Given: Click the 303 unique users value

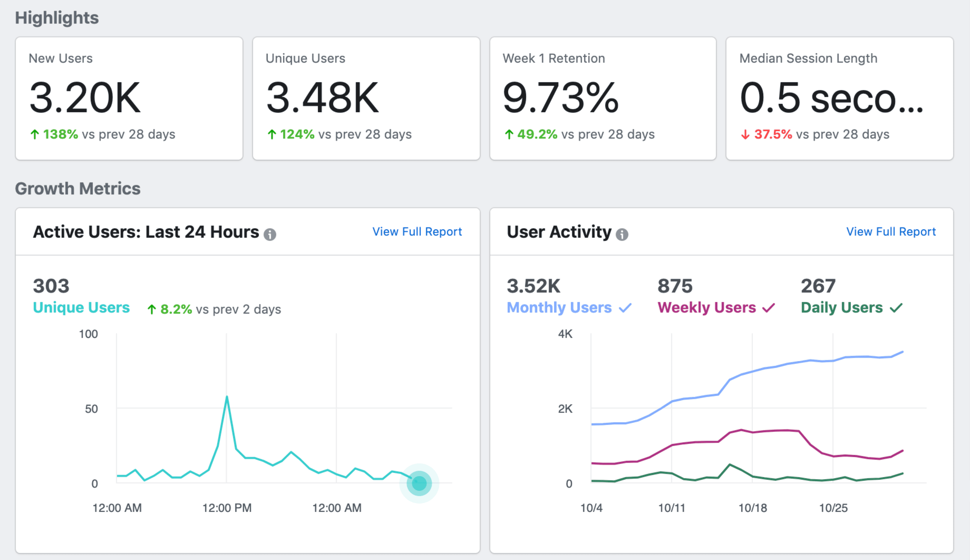Looking at the screenshot, I should coord(51,286).
